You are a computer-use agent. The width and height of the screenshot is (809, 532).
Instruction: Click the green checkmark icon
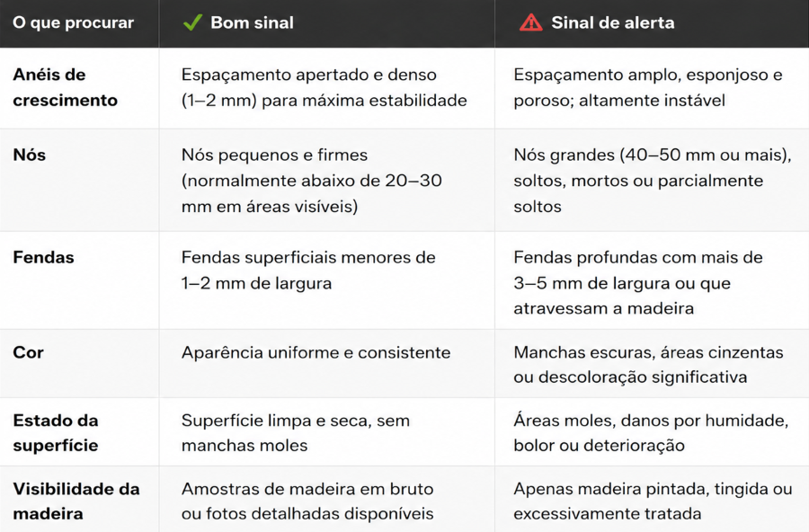pyautogui.click(x=192, y=22)
